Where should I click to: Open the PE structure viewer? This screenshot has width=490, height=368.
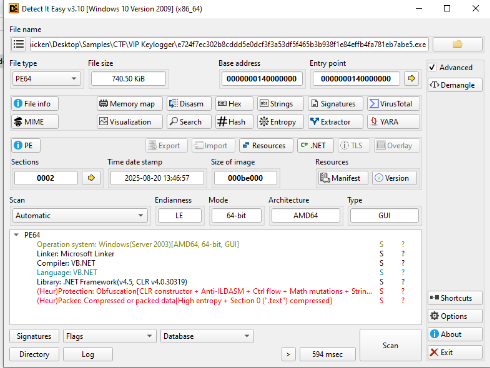tap(26, 145)
